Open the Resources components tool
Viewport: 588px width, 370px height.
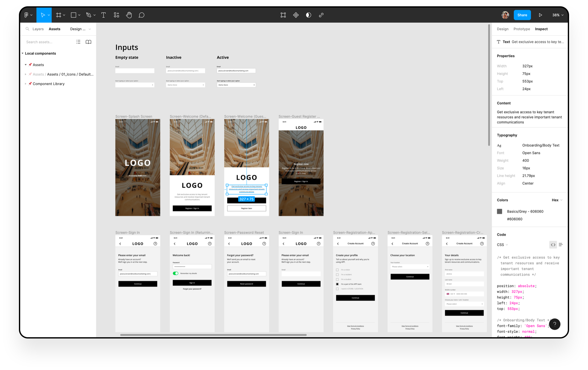coord(116,15)
